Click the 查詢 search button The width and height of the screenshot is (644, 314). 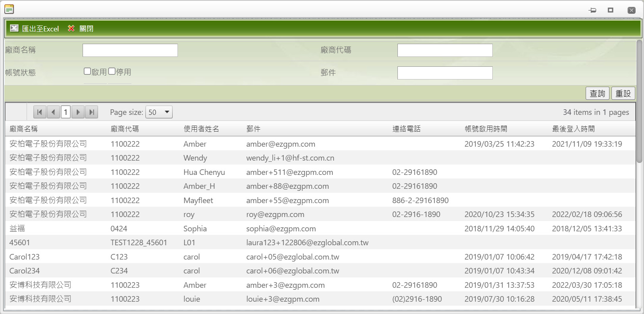pos(597,93)
